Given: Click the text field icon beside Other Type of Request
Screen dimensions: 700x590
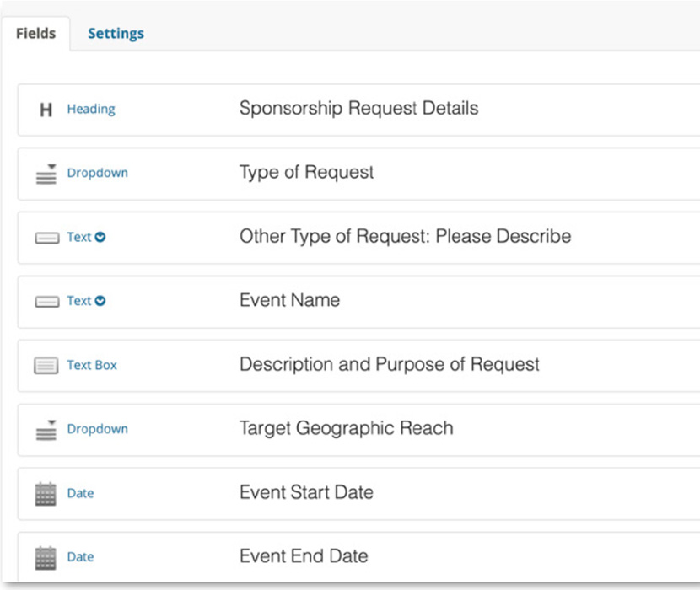Looking at the screenshot, I should (46, 239).
